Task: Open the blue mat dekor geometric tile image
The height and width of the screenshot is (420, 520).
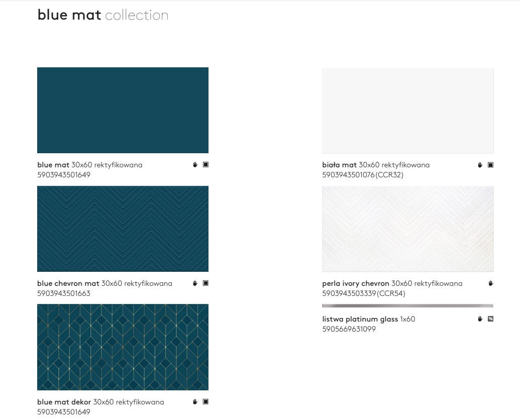Action: 123,347
